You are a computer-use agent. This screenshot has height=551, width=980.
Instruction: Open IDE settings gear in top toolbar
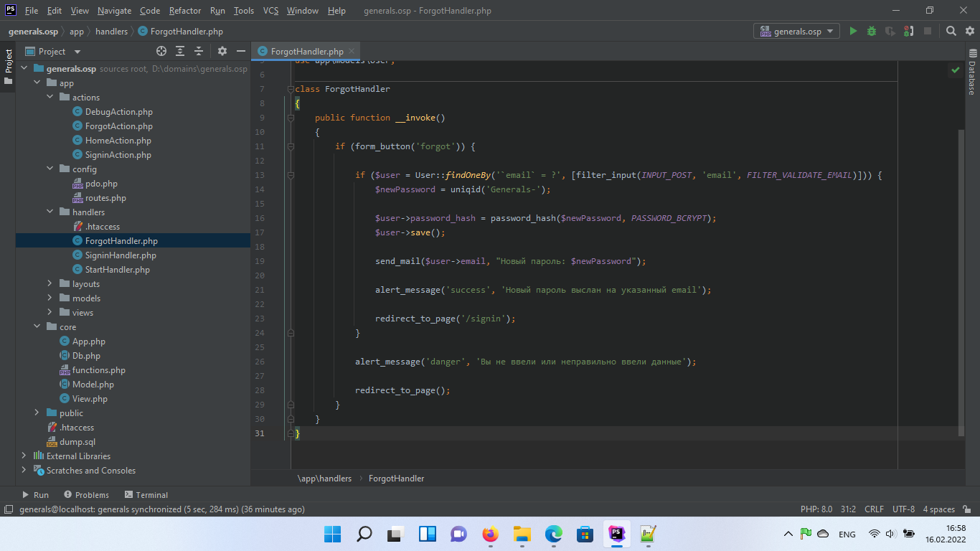point(969,31)
